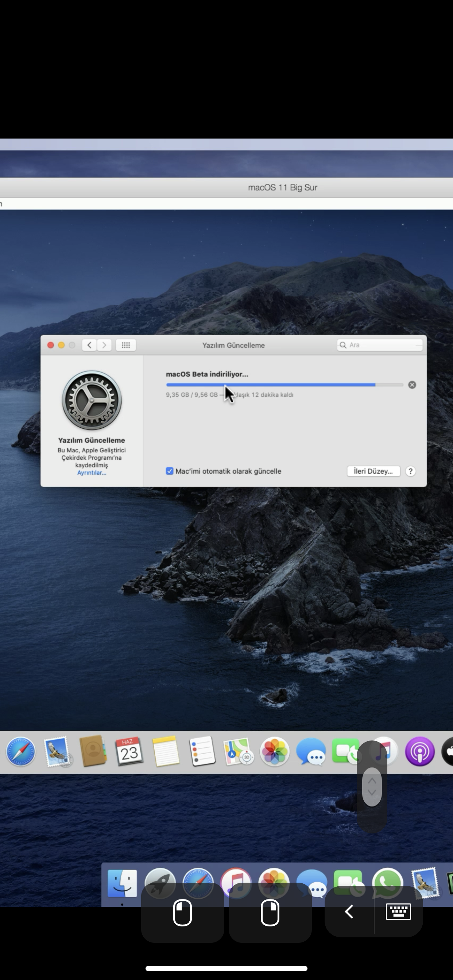The height and width of the screenshot is (980, 453).
Task: Click the "macOS 11 Big Sur" window title
Action: 282,187
